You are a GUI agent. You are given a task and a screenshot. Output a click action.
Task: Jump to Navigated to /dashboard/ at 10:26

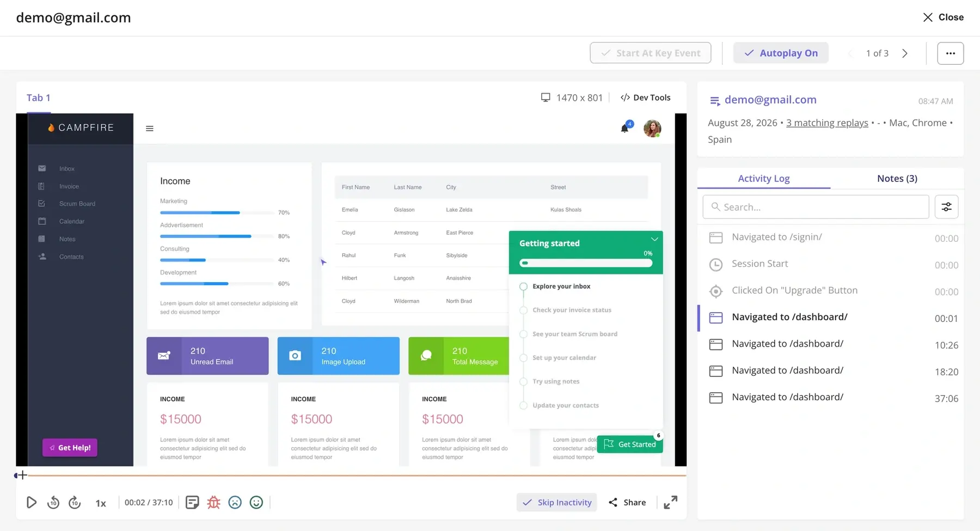(831, 344)
